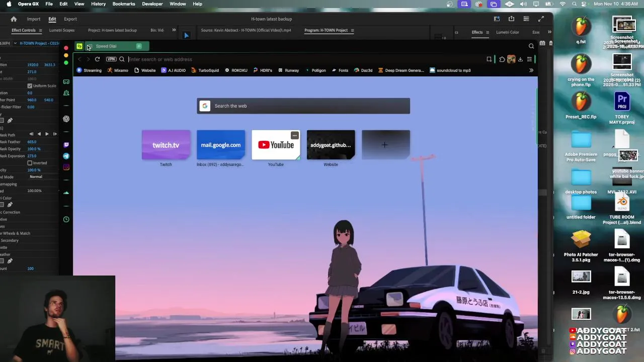Open the TurboSquid bookmark
Screen dimensions: 644x362
coord(205,70)
